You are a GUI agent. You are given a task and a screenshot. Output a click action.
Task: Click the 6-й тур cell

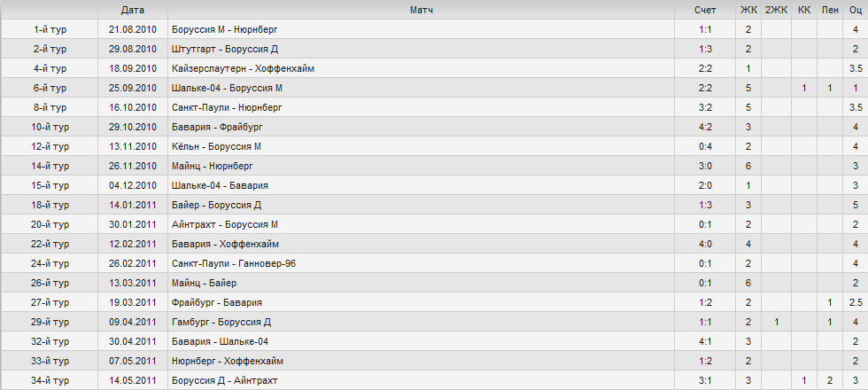[x=50, y=88]
